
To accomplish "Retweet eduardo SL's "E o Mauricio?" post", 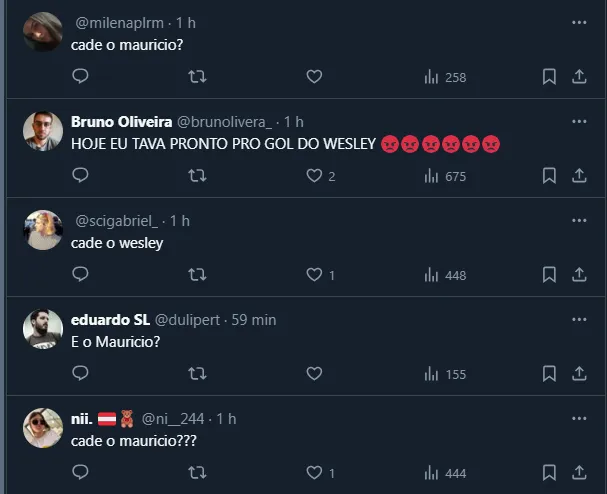I will (198, 374).
